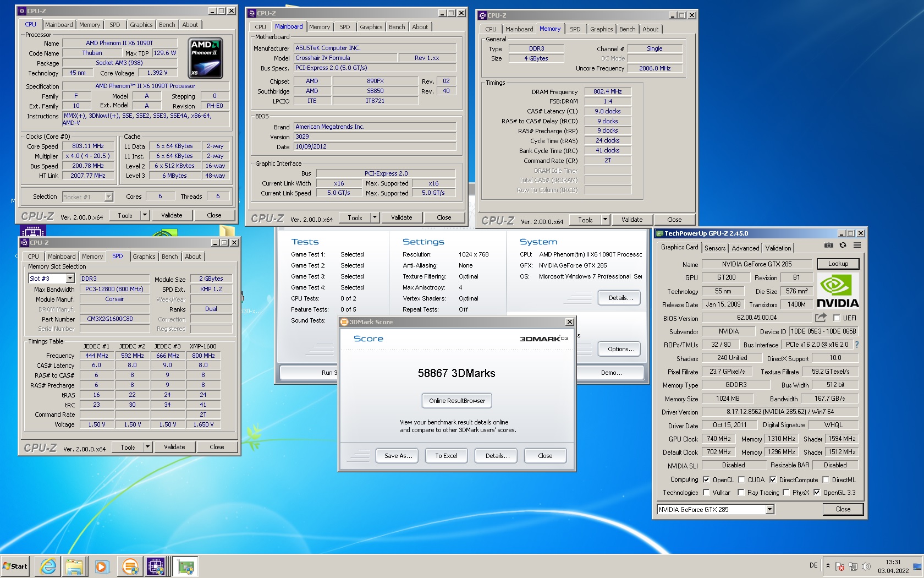This screenshot has width=924, height=578.
Task: Click the Part Number field CMX2G1600C8D
Action: [114, 319]
